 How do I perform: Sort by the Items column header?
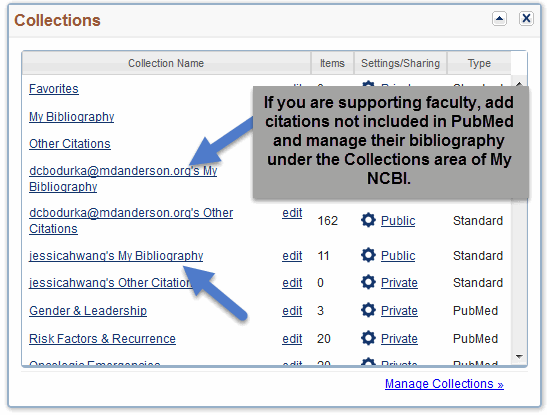(332, 63)
